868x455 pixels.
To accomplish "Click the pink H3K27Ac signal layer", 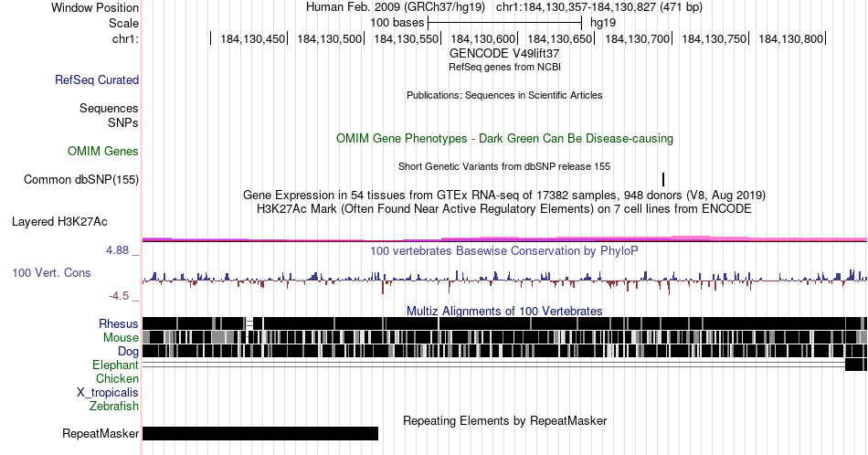I will pos(504,239).
